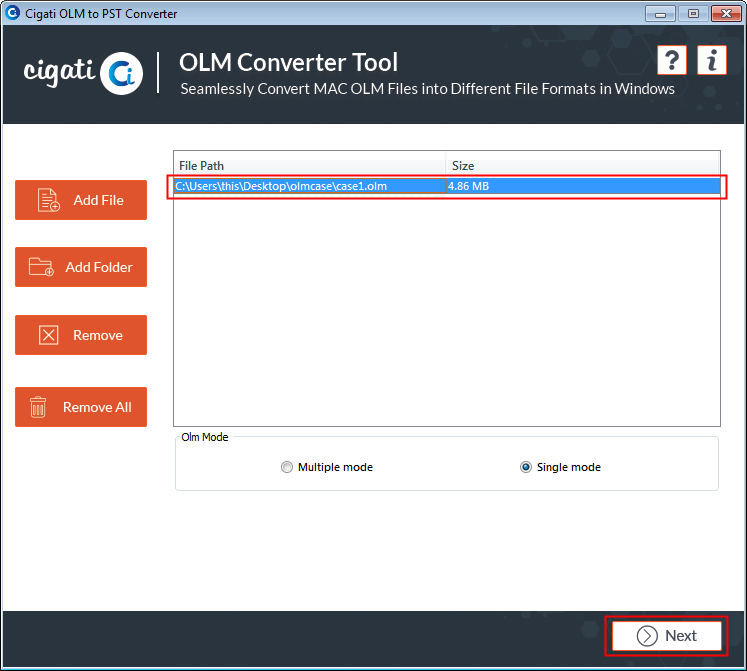Click the Cigati logo icon
Viewport: 747px width, 671px height.
click(x=121, y=73)
